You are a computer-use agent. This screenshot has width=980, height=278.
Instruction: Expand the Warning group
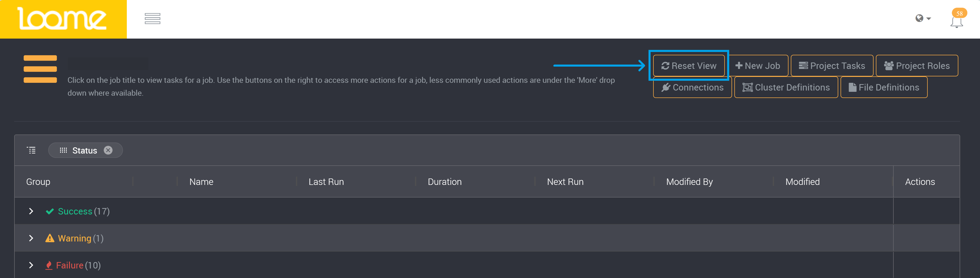pos(31,238)
